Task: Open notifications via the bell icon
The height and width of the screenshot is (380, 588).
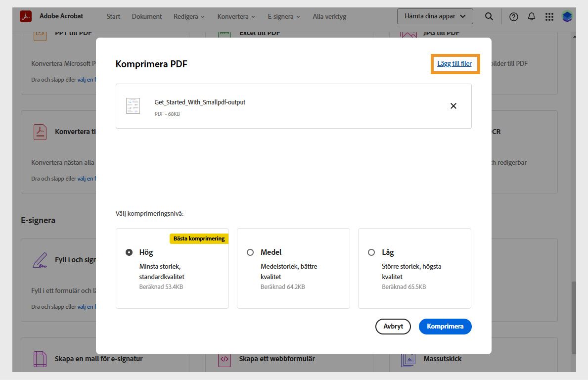Action: pos(531,16)
